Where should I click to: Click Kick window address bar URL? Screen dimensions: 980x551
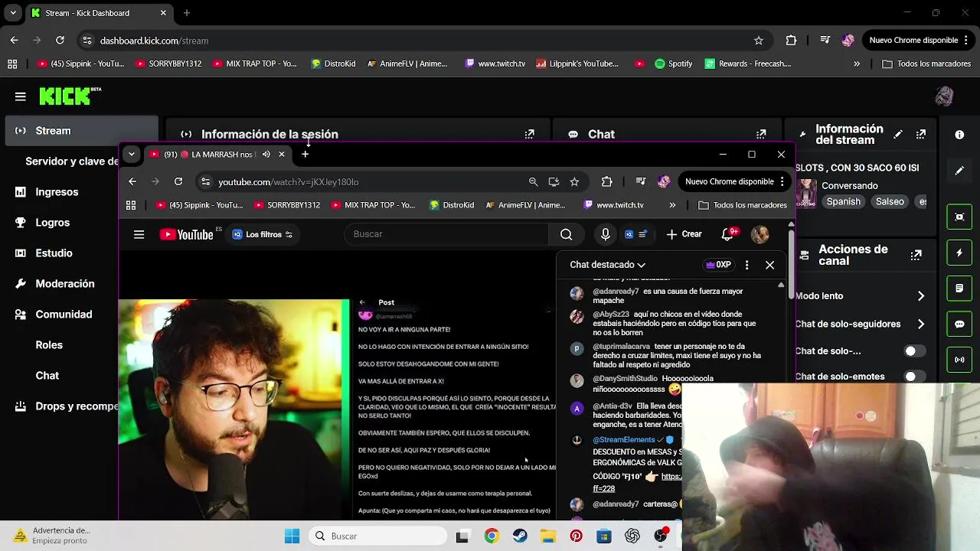(x=154, y=41)
